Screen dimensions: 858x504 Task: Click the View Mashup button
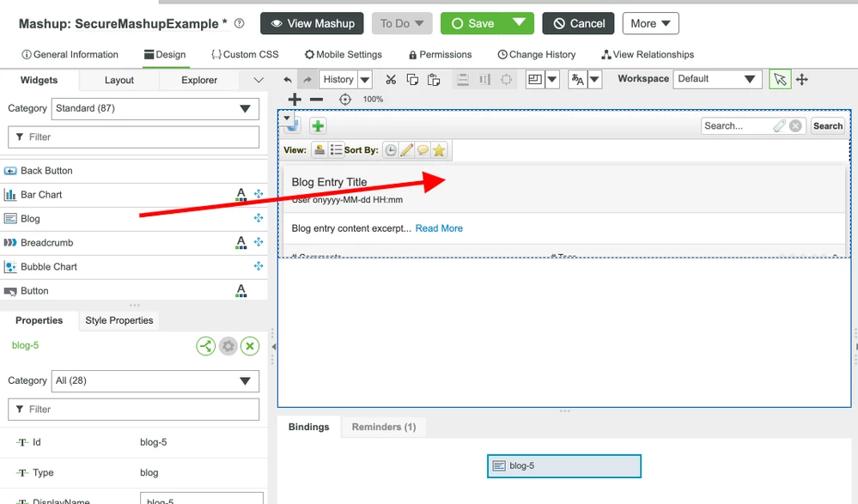point(312,23)
